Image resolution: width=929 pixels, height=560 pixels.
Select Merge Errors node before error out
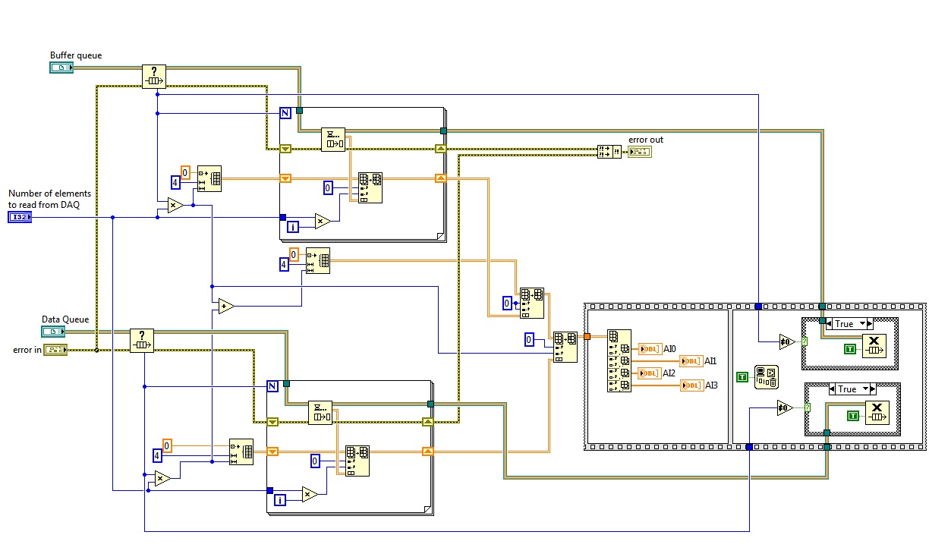[x=609, y=152]
